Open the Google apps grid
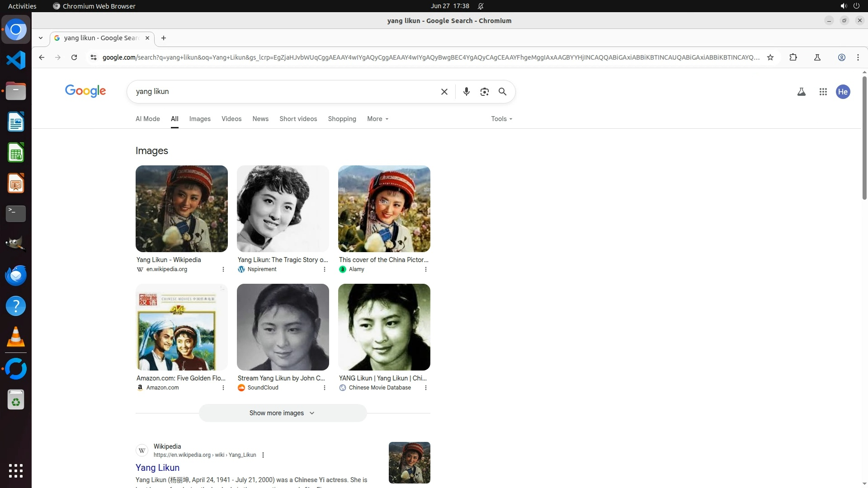This screenshot has height=488, width=868. pos(823,92)
